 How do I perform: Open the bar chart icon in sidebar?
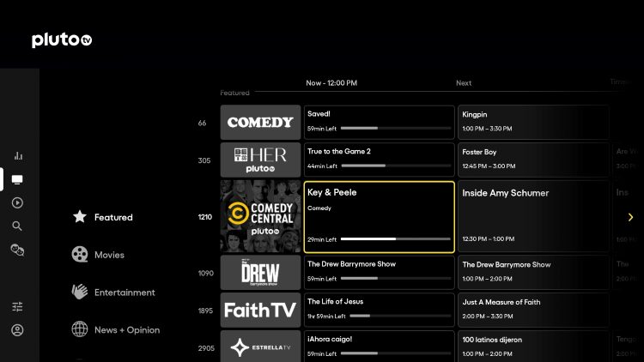[x=18, y=155]
